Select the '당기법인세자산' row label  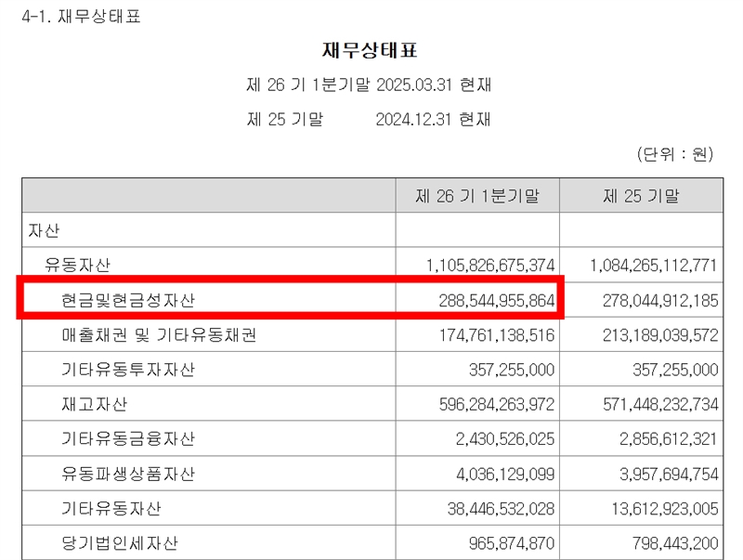120,543
